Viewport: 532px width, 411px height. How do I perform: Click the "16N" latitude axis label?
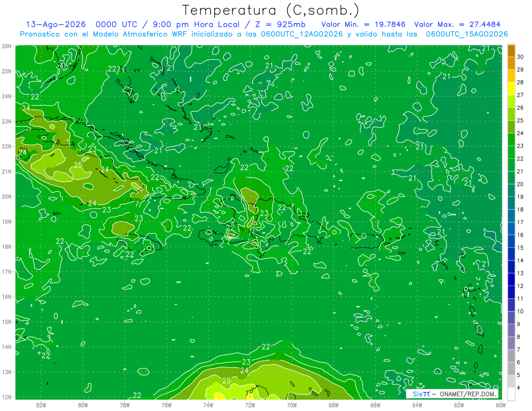coord(6,297)
